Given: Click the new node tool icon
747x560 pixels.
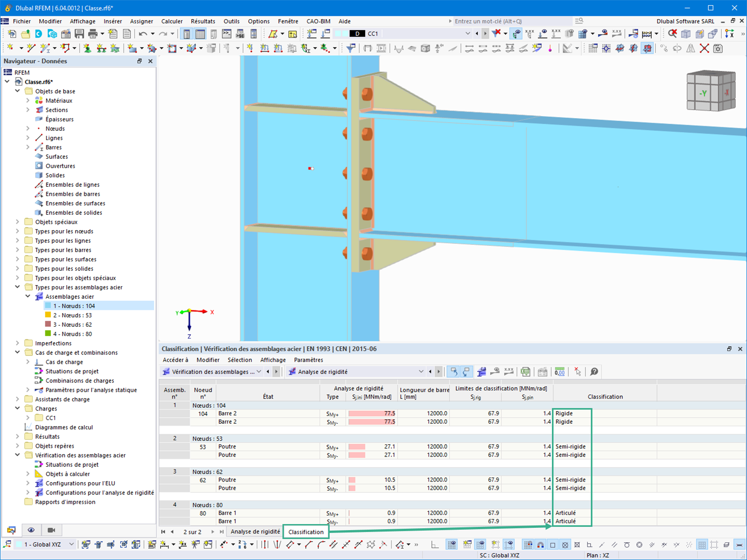Looking at the screenshot, I should [10, 48].
